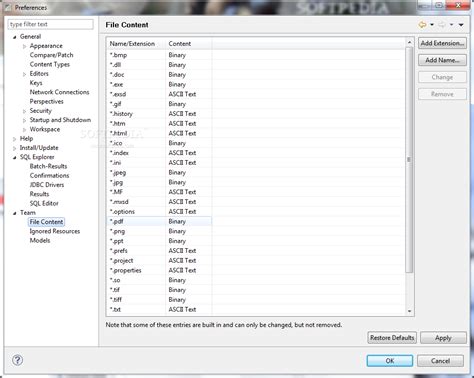Screen dimensions: 474x378
Task: Select the *.gif row
Action: coord(255,104)
